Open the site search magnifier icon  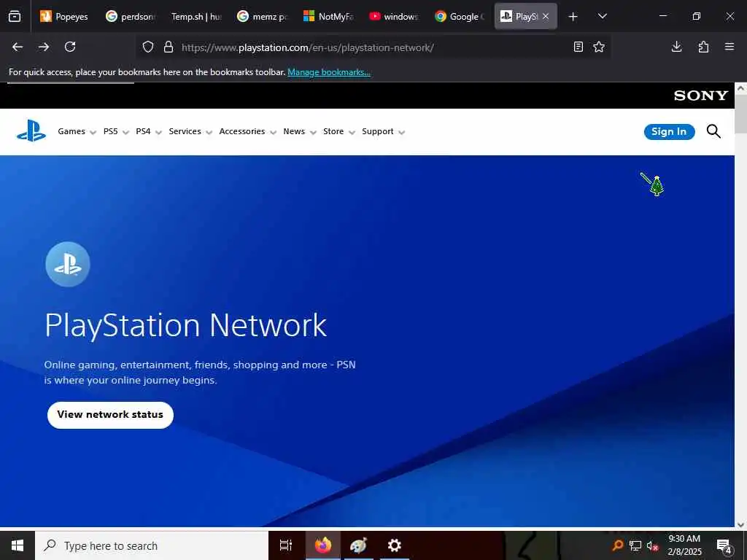[x=713, y=131]
